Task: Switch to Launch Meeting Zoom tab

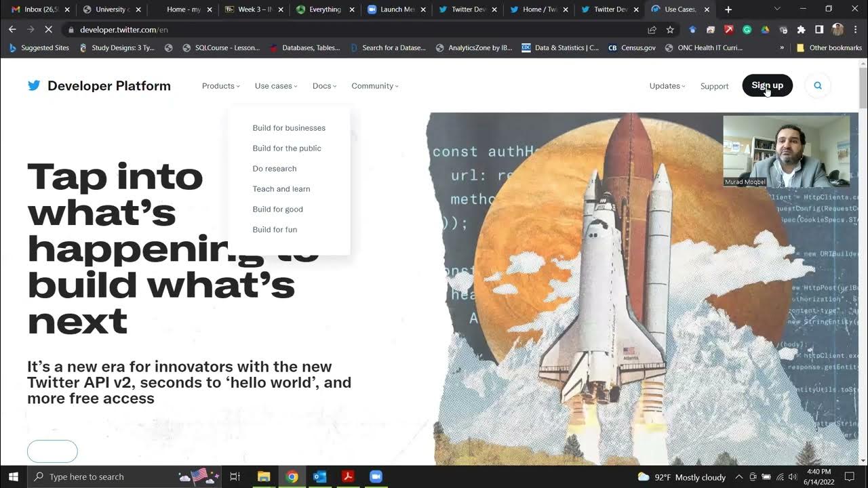Action: 397,9
